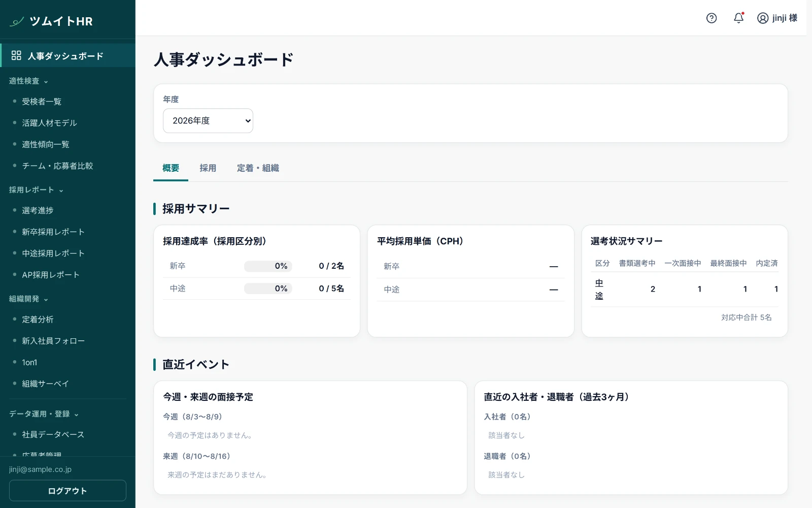812x508 pixels.
Task: Click the 来週の予定はまだありません。 message
Action: click(x=218, y=475)
